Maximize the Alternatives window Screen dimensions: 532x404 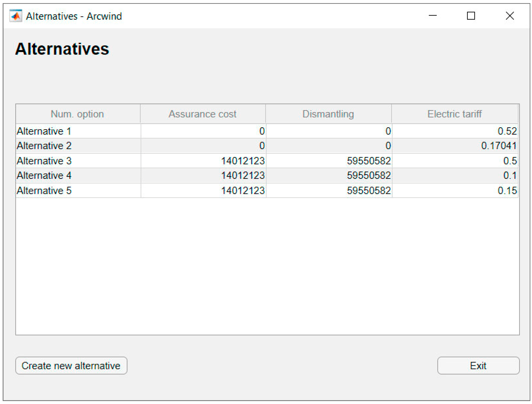(x=471, y=16)
